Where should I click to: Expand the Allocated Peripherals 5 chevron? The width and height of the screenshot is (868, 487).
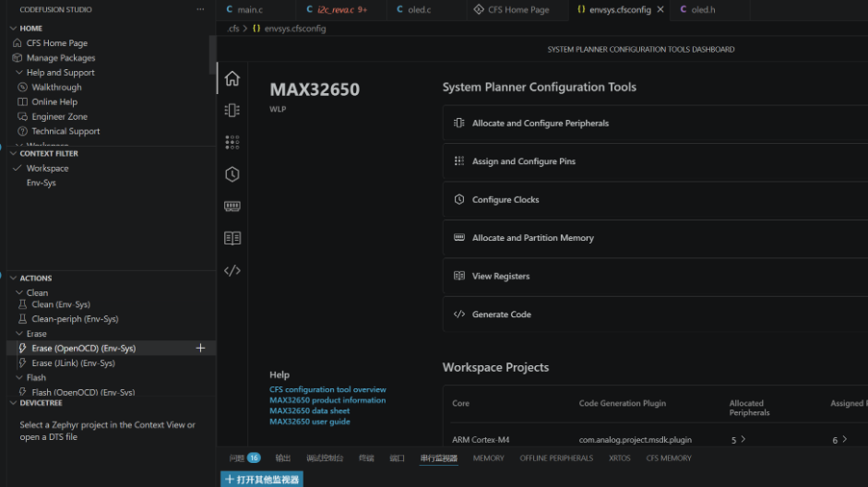tap(743, 439)
